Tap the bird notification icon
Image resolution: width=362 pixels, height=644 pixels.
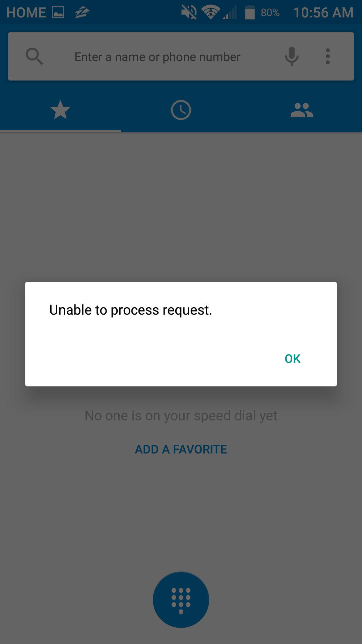(82, 13)
